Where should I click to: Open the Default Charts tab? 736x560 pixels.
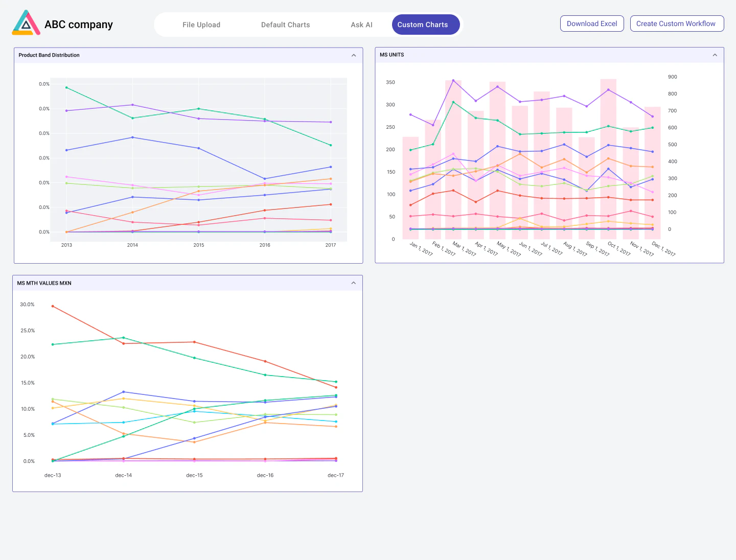tap(285, 25)
